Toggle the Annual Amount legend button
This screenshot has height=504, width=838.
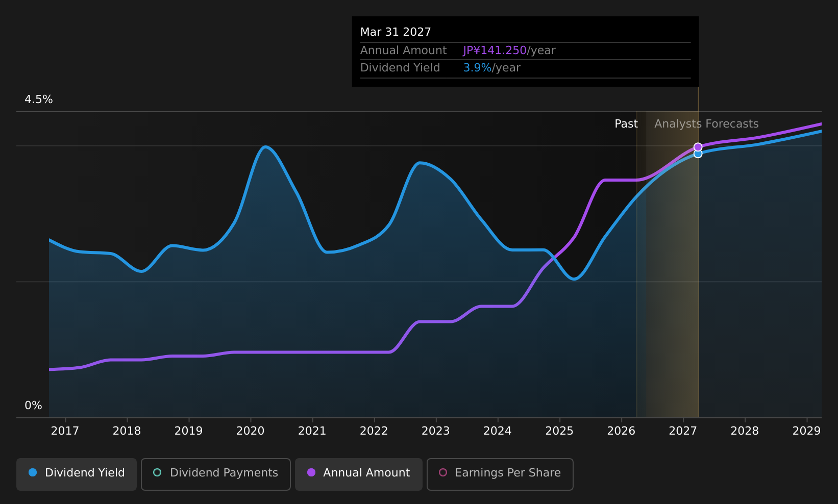click(x=358, y=474)
